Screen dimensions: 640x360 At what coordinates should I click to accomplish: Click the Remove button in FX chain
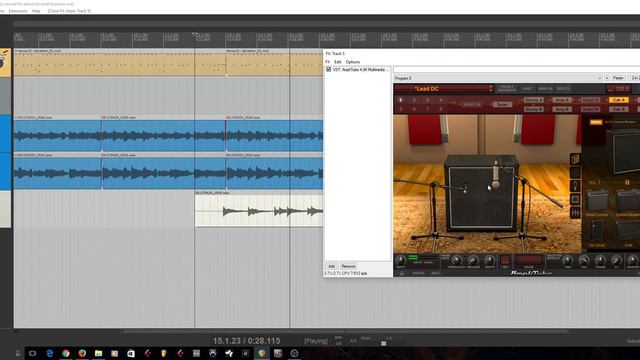(x=348, y=266)
